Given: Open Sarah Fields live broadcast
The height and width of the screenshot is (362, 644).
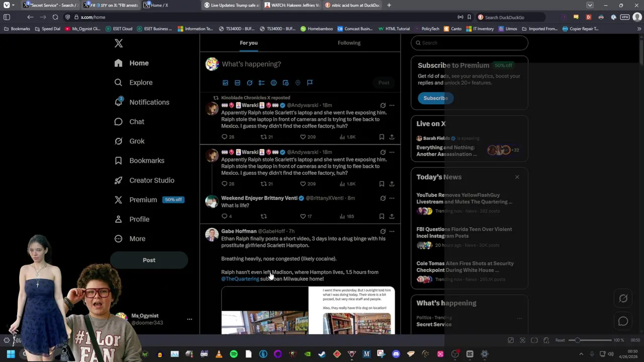Looking at the screenshot, I should tap(469, 146).
